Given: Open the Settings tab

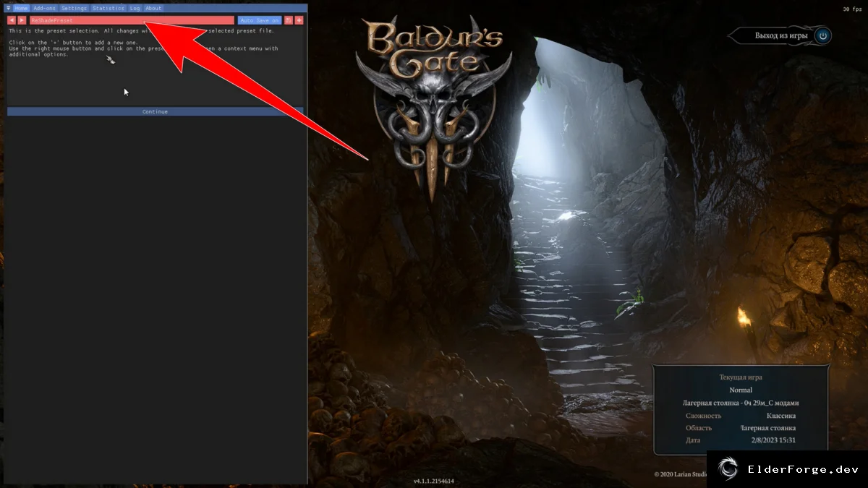Looking at the screenshot, I should tap(74, 8).
